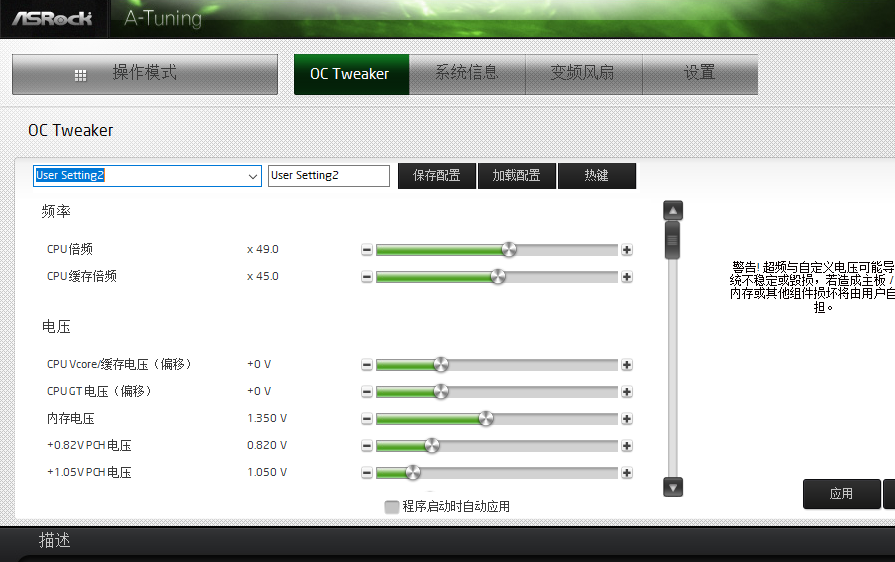Increase +1.05V PCH电压 with plus button
Viewport: 895px width, 562px height.
(x=627, y=472)
